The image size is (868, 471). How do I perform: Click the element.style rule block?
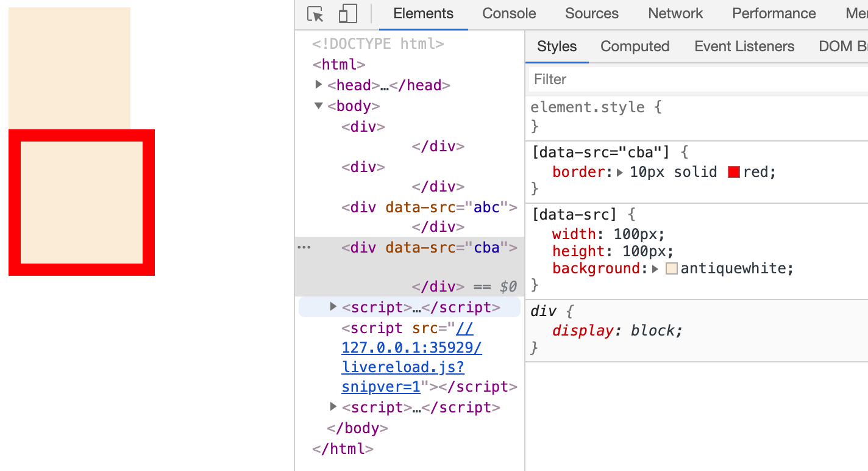(697, 117)
